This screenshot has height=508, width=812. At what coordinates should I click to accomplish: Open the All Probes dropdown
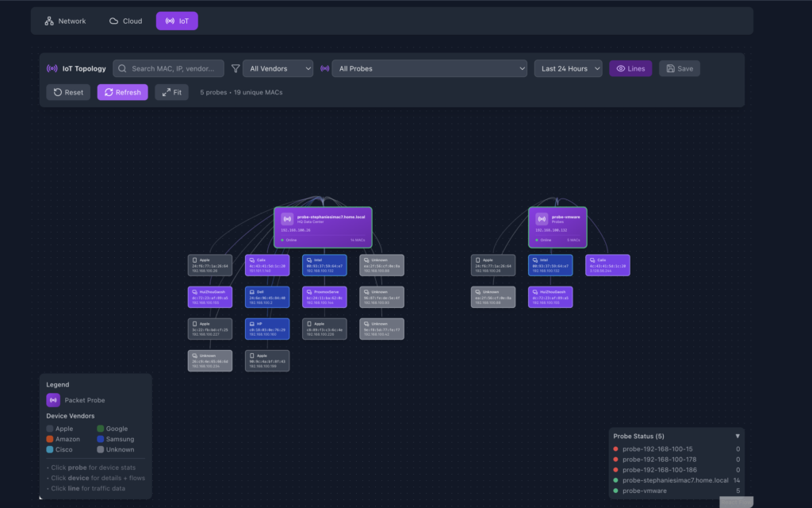[429, 69]
